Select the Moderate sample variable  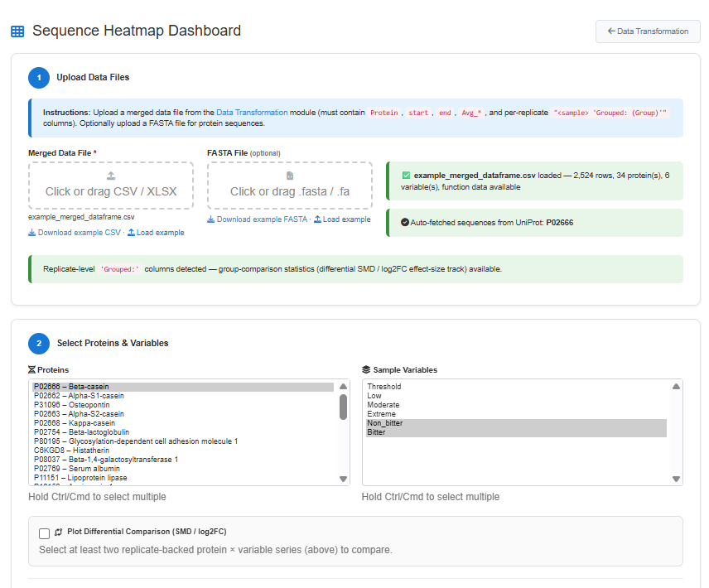[x=516, y=405]
